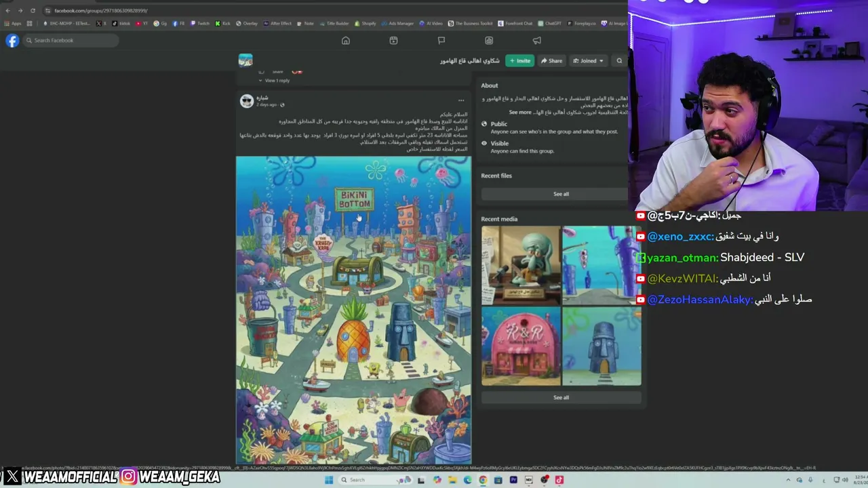Image resolution: width=868 pixels, height=488 pixels.
Task: Open the Shopify bookmark
Action: tap(366, 24)
